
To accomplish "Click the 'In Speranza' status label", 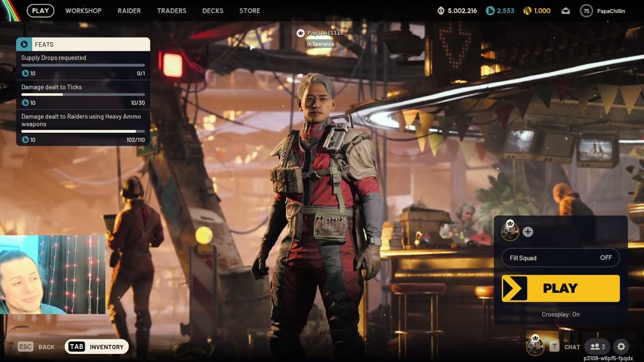I will click(320, 44).
